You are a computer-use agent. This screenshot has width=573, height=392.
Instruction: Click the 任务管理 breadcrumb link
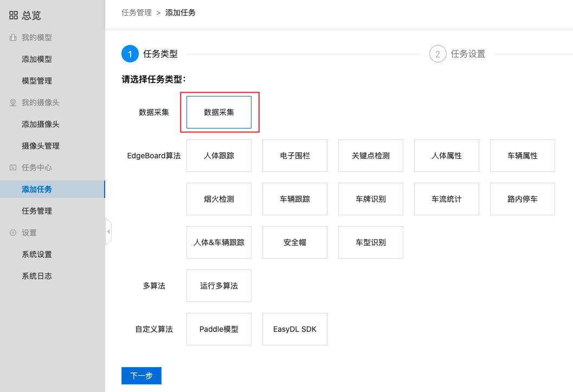click(x=137, y=13)
